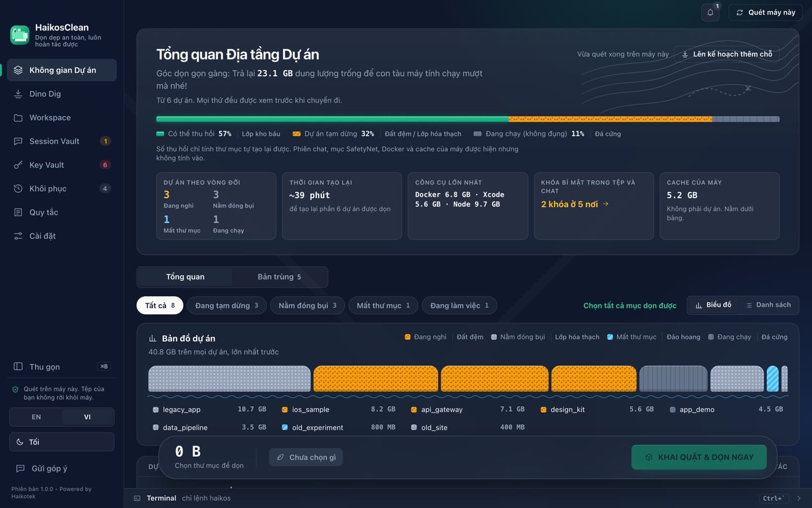812x508 pixels.
Task: Expand the Terminal panel chevron
Action: click(x=799, y=498)
